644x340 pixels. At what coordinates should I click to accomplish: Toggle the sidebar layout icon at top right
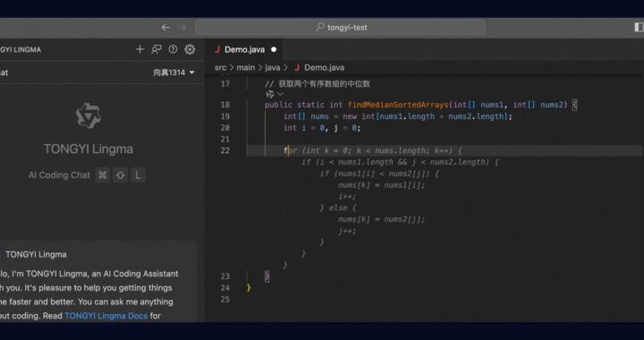(639, 27)
